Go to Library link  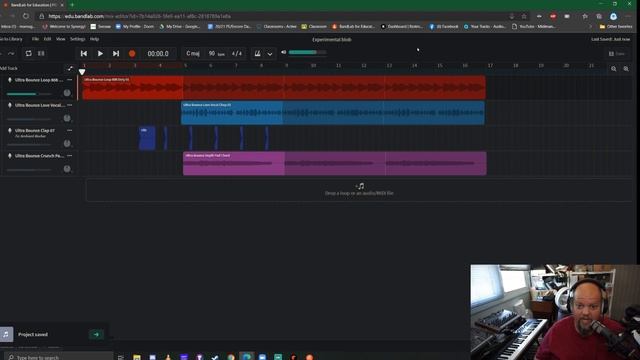coord(11,39)
